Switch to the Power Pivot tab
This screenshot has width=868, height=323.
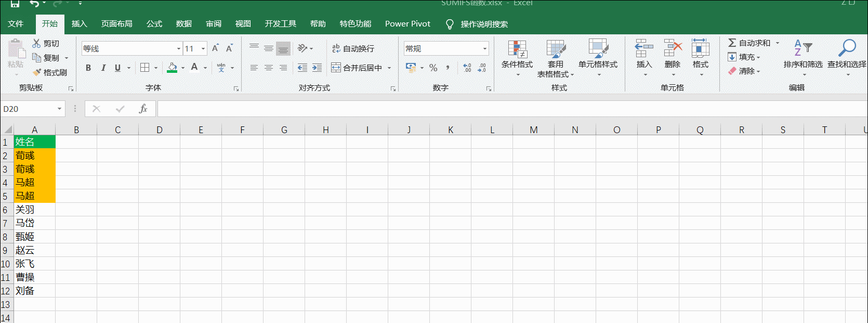click(407, 24)
